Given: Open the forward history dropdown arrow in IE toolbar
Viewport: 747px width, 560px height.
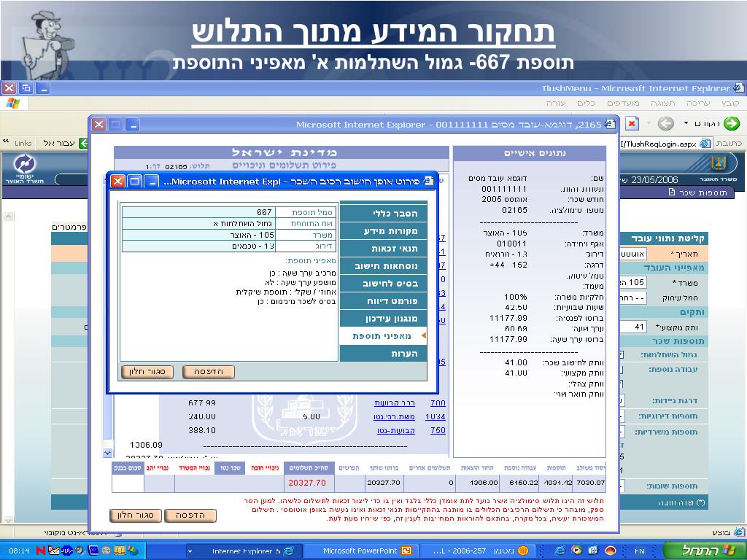Looking at the screenshot, I should coord(686,123).
